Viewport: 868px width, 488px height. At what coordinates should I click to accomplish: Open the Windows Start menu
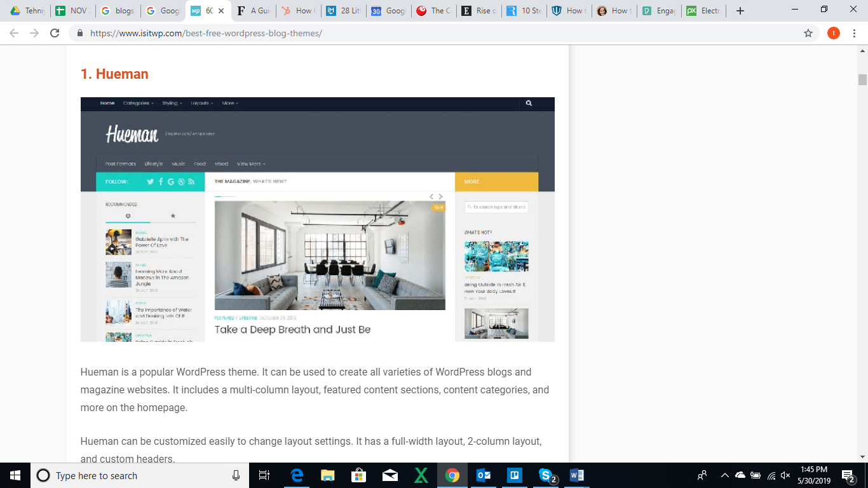(x=15, y=475)
